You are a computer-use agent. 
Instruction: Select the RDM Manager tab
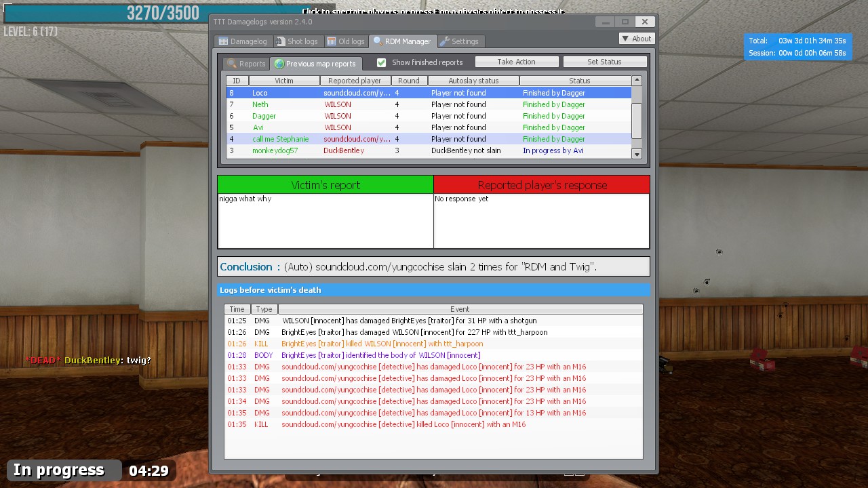(x=402, y=41)
